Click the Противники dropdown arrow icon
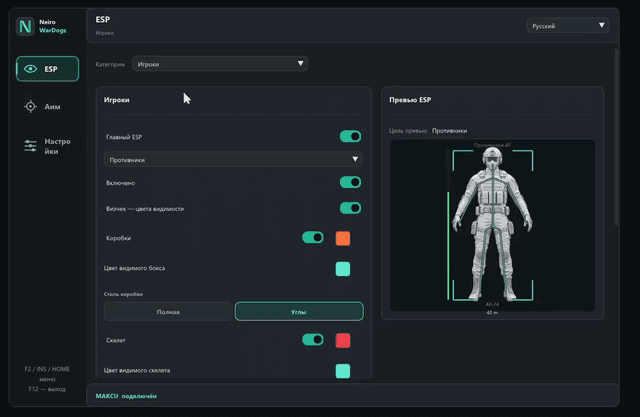Viewport: 640px width, 417px height. pos(355,159)
